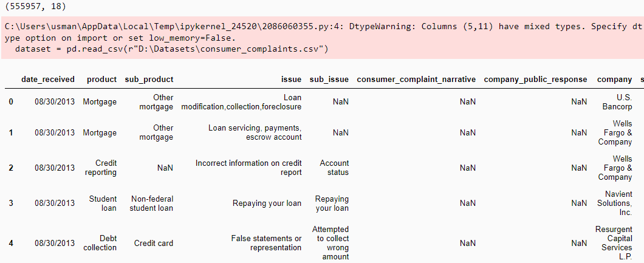Click the date_received column header

pyautogui.click(x=48, y=80)
